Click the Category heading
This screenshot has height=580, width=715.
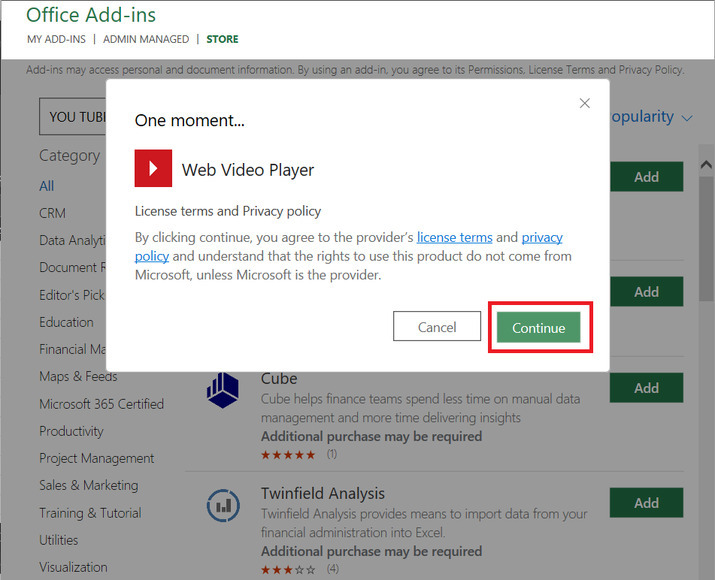coord(69,156)
